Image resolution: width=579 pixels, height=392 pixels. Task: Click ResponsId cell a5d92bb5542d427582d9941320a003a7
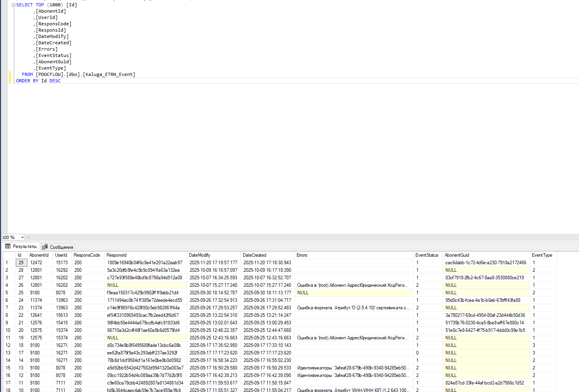(145, 368)
